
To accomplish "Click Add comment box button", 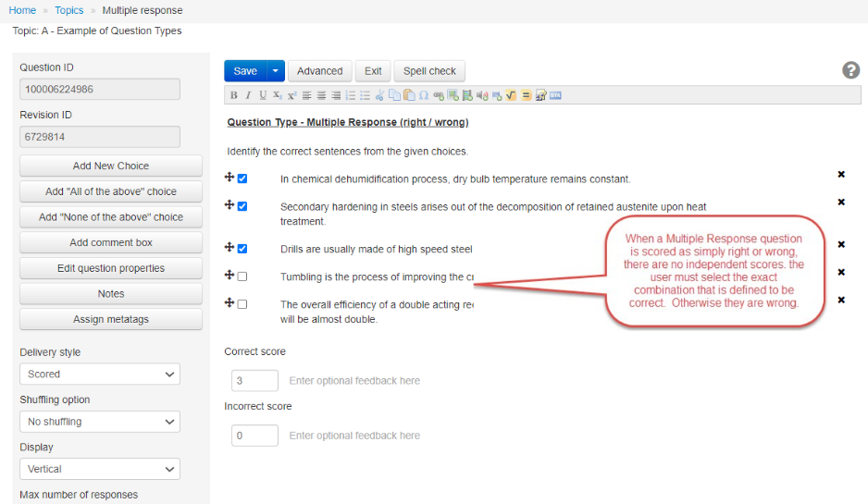I will [111, 242].
